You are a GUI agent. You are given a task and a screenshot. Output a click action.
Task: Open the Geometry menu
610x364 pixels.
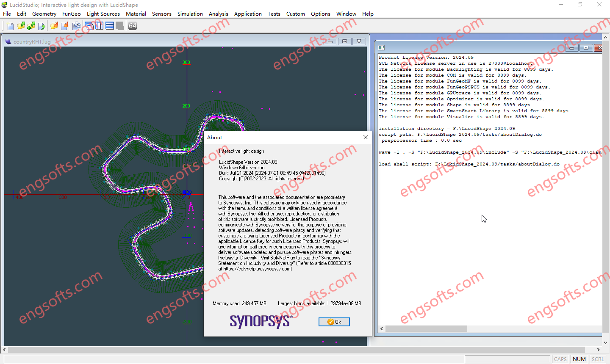pyautogui.click(x=44, y=14)
